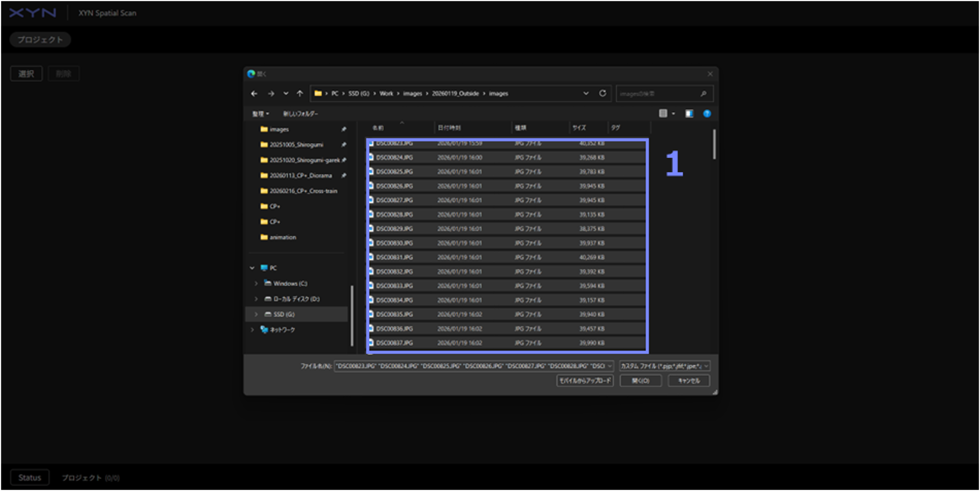Refresh the current folder listing
Viewport: 980px width, 491px height.
coord(602,94)
